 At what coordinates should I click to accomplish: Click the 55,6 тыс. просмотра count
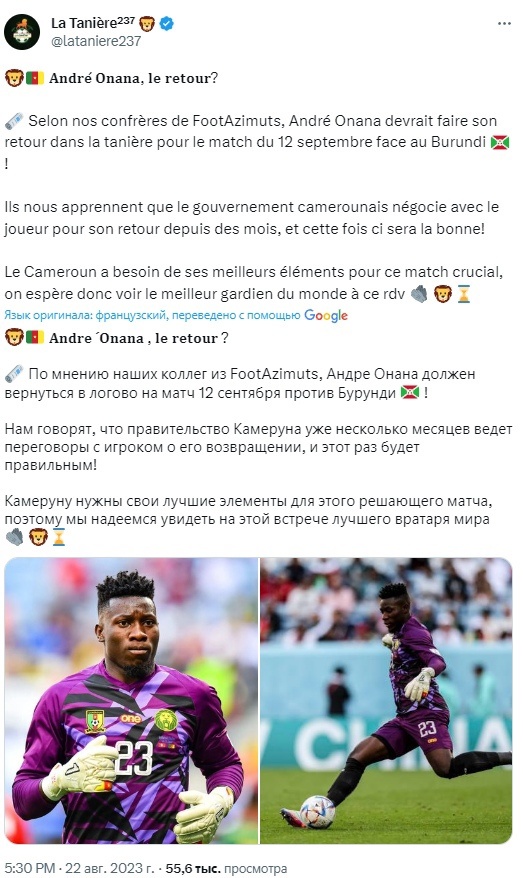point(226,868)
